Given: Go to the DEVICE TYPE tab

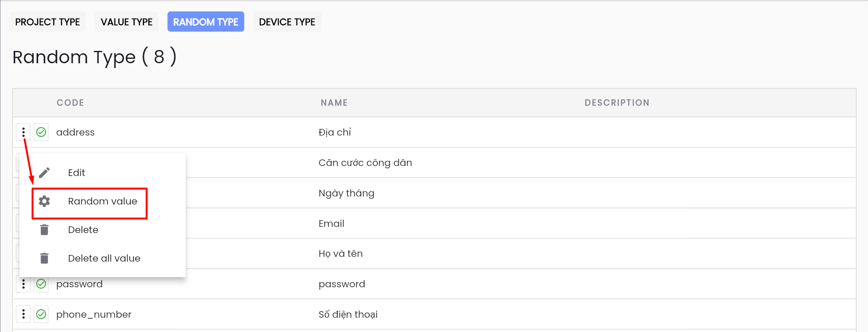Looking at the screenshot, I should pyautogui.click(x=287, y=22).
